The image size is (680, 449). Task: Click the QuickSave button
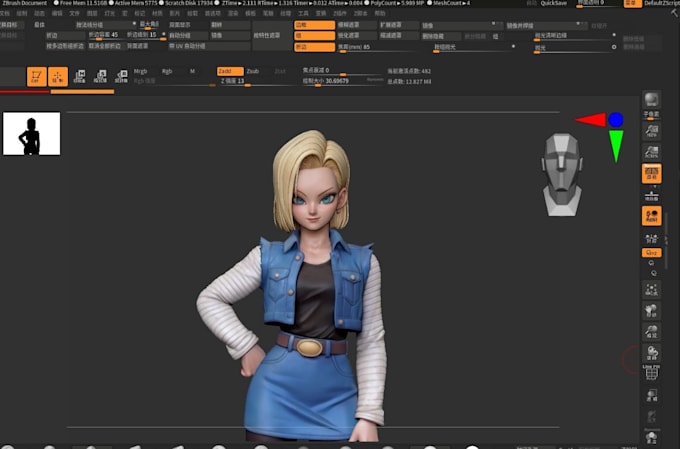coord(553,3)
